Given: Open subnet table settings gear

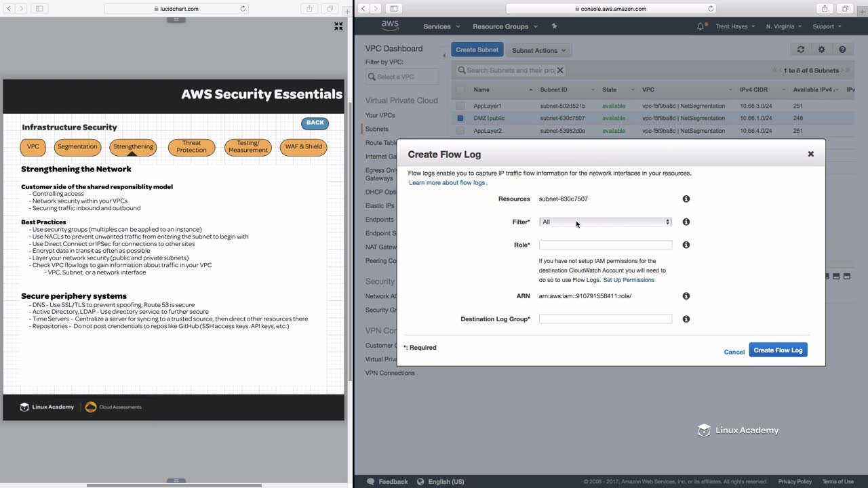Looking at the screenshot, I should 822,49.
